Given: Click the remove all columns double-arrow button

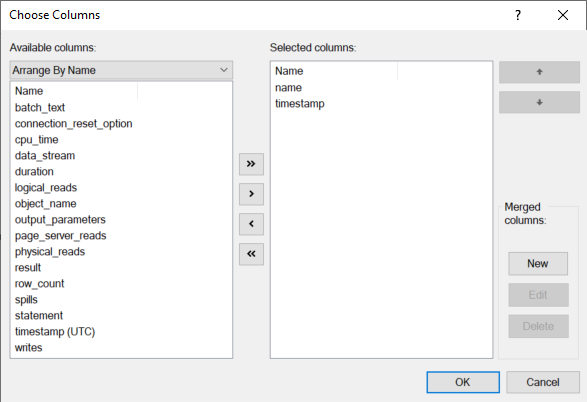Looking at the screenshot, I should [x=251, y=254].
